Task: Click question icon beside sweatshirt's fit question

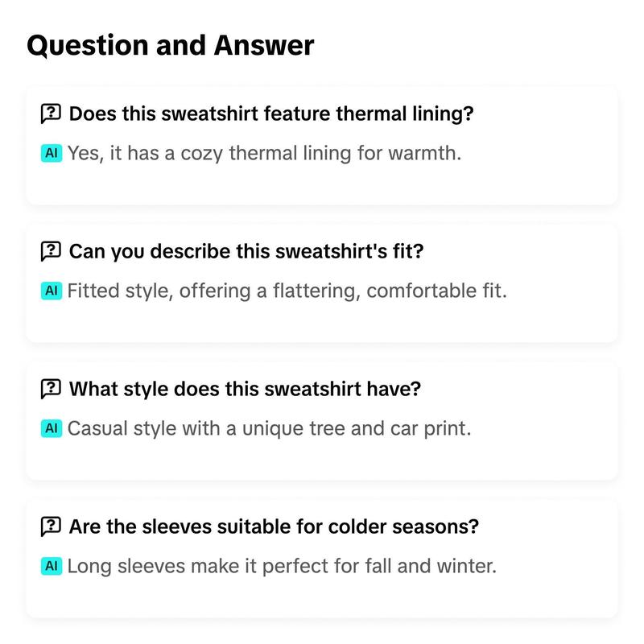Action: tap(51, 251)
